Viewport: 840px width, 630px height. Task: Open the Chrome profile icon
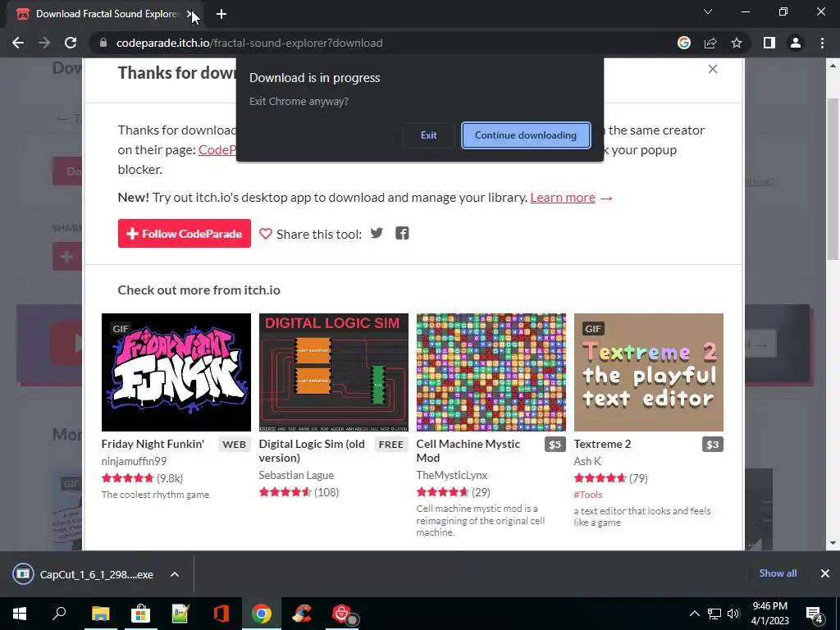click(796, 43)
